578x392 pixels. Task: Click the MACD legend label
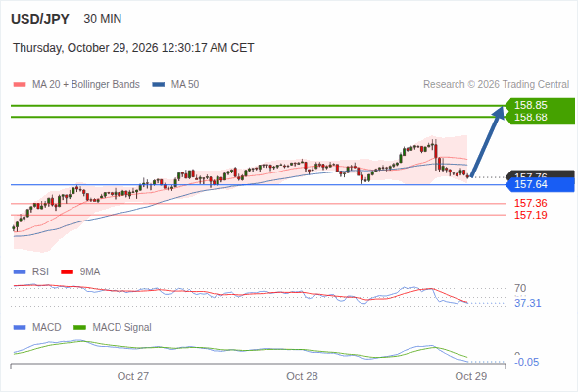46,327
